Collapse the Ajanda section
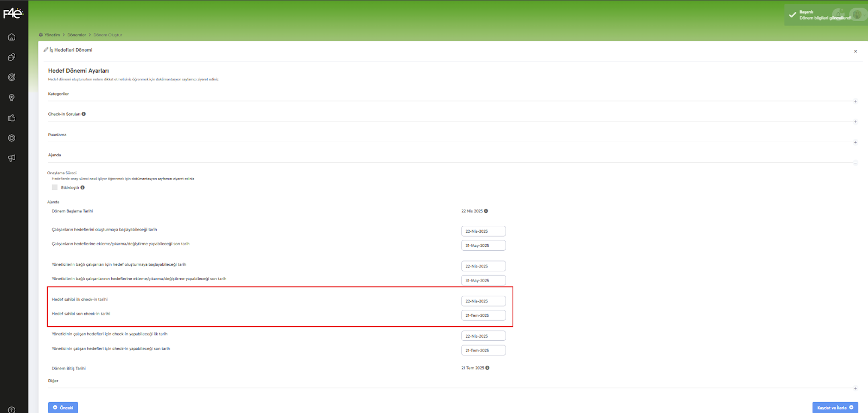 pyautogui.click(x=855, y=163)
